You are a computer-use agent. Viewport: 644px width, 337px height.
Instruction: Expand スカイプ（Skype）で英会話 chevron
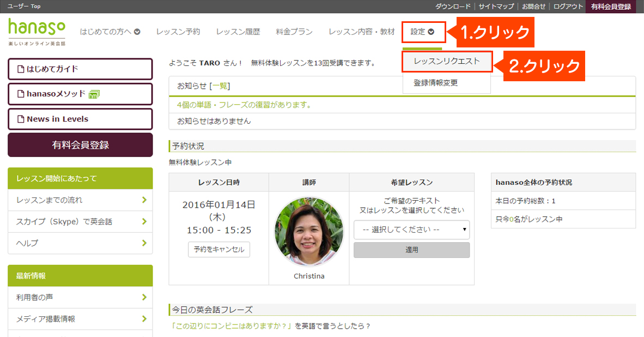point(144,221)
